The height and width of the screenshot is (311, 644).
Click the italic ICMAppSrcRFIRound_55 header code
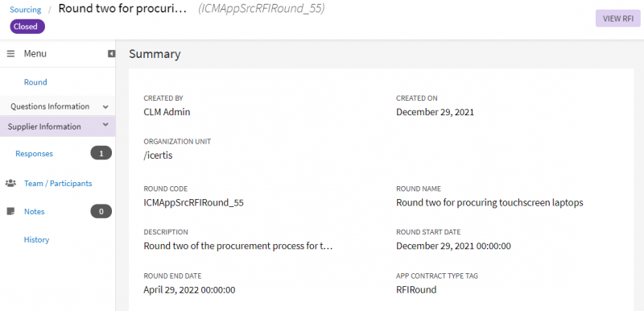coord(261,9)
